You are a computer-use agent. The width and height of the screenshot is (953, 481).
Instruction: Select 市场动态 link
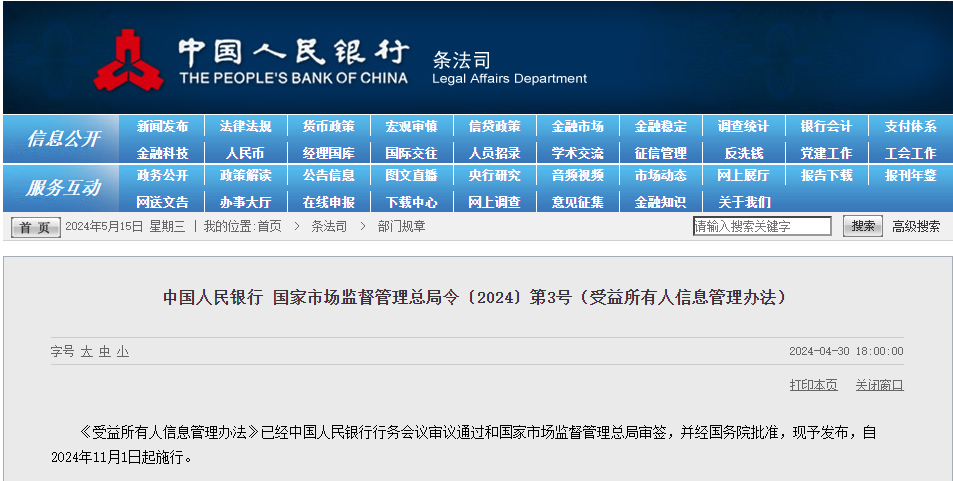[661, 176]
